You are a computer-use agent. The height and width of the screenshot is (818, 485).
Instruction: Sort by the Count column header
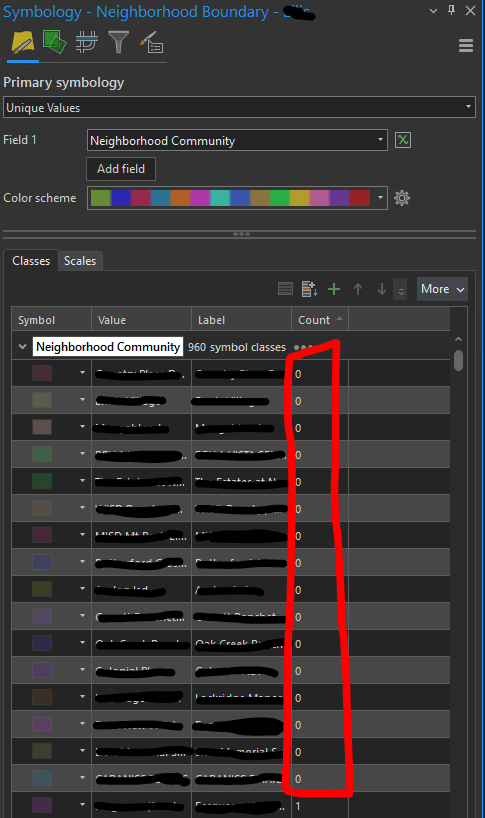tap(320, 320)
